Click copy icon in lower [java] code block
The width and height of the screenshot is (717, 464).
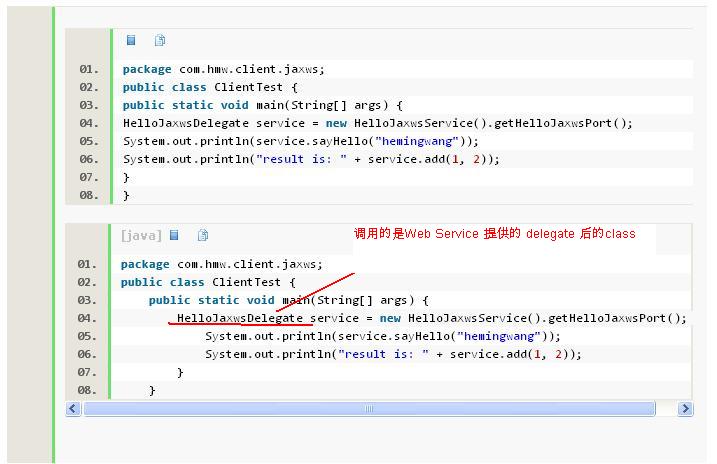point(203,235)
